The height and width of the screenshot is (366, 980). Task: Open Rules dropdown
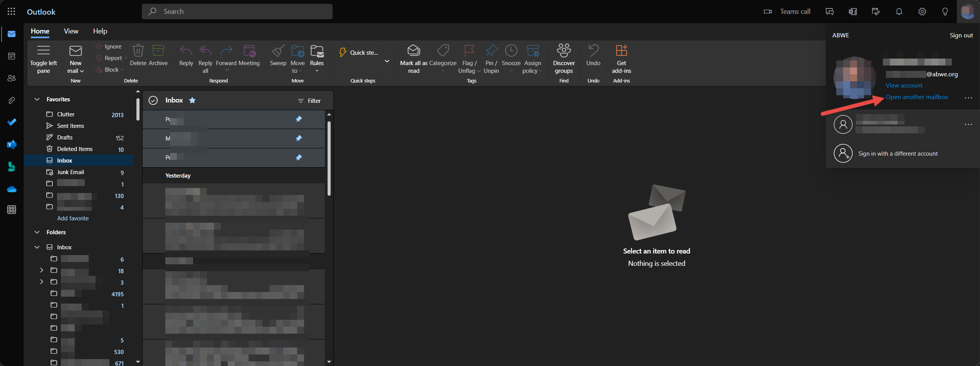(x=317, y=71)
